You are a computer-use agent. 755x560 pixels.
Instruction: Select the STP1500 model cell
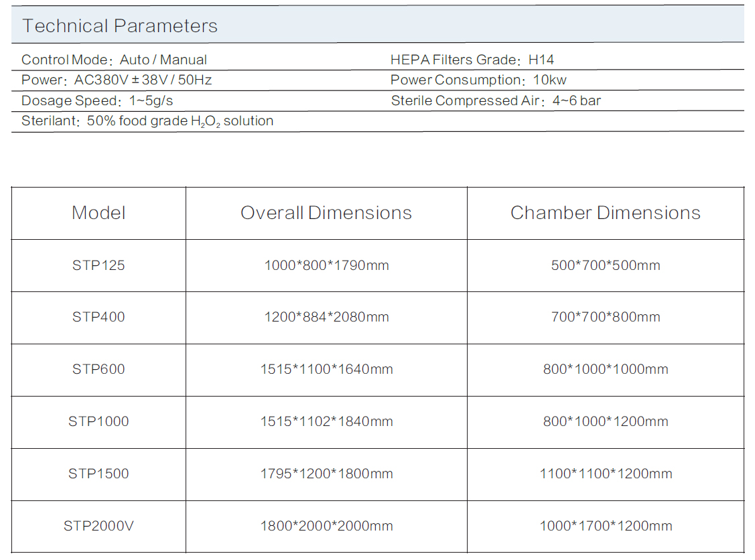[x=98, y=474]
